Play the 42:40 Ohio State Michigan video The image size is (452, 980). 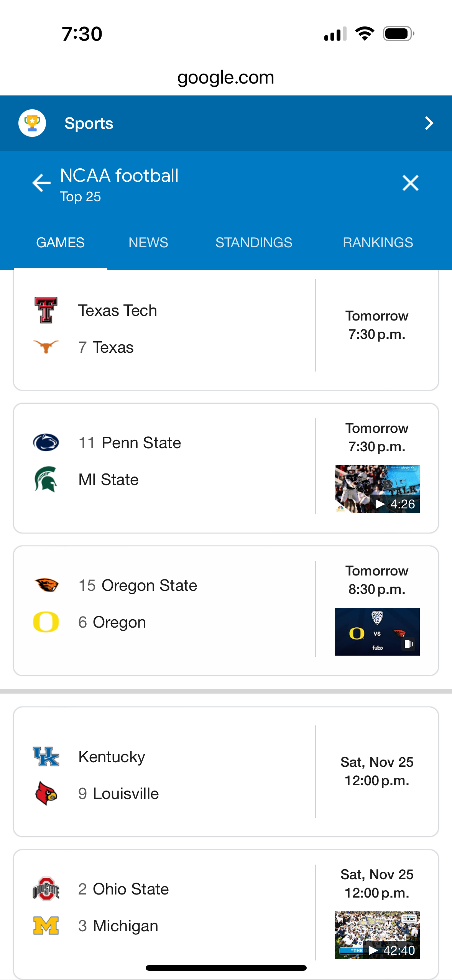pos(377,935)
